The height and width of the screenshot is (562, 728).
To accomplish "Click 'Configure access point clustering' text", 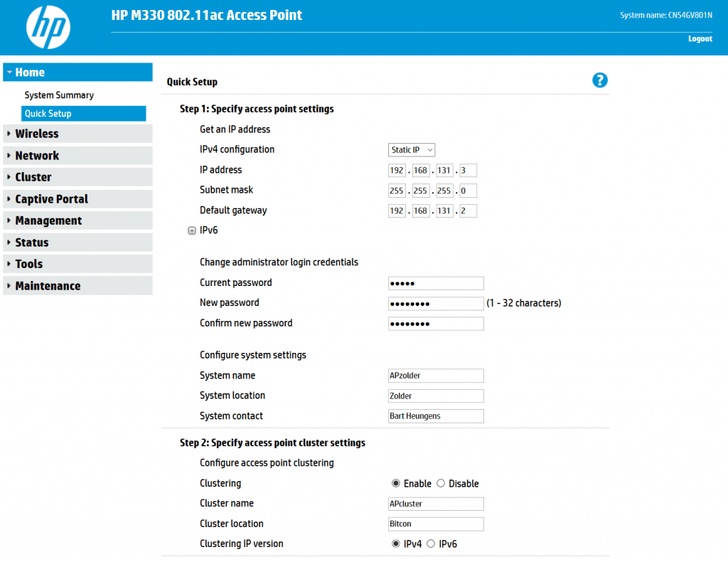I will pyautogui.click(x=267, y=463).
